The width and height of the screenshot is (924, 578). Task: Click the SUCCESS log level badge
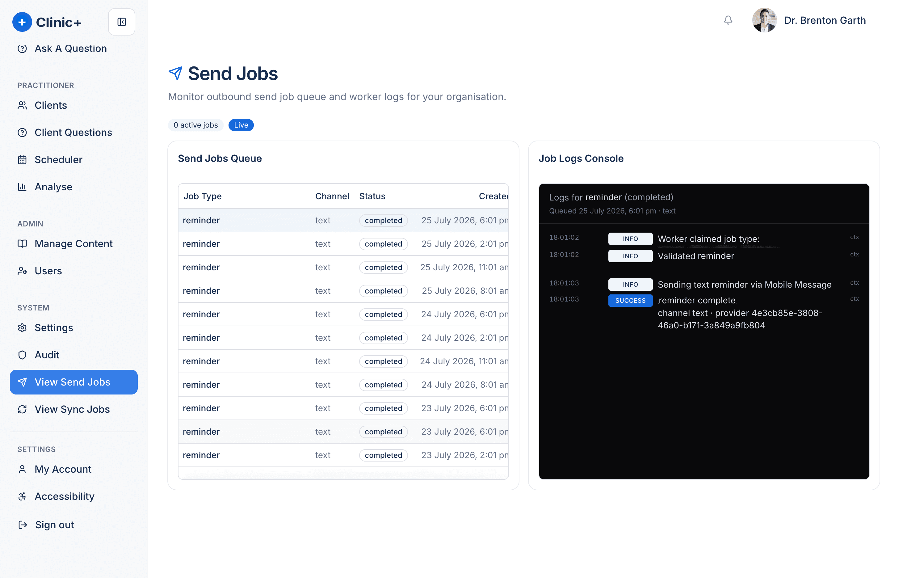pyautogui.click(x=630, y=301)
